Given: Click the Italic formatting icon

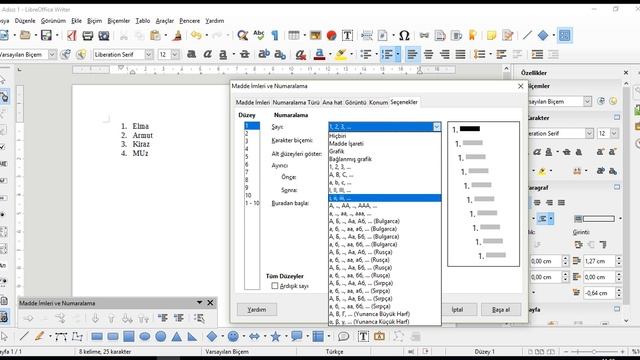Looking at the screenshot, I should 207,54.
